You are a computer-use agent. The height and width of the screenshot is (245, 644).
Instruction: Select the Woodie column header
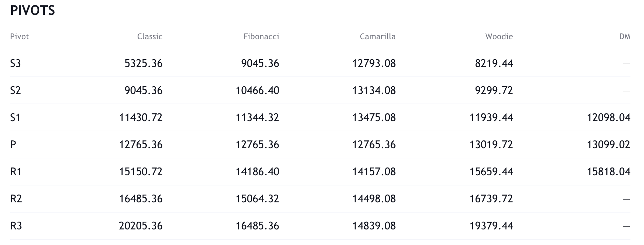pos(499,37)
